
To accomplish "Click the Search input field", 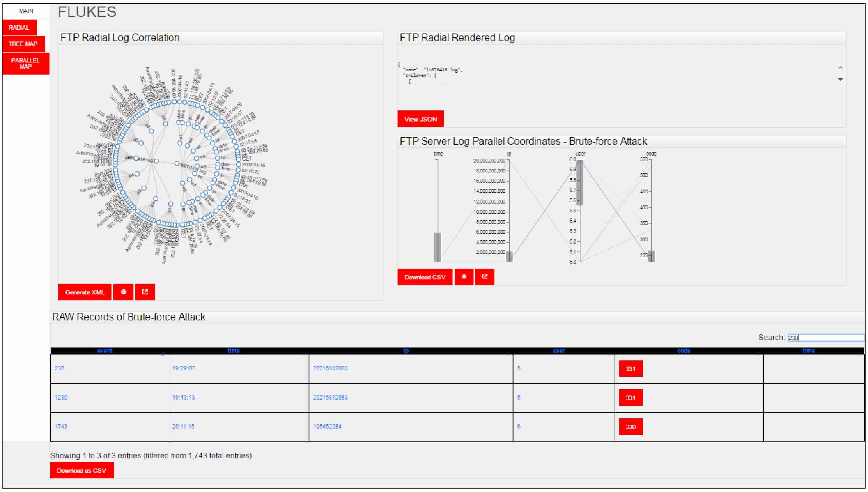I will [825, 338].
